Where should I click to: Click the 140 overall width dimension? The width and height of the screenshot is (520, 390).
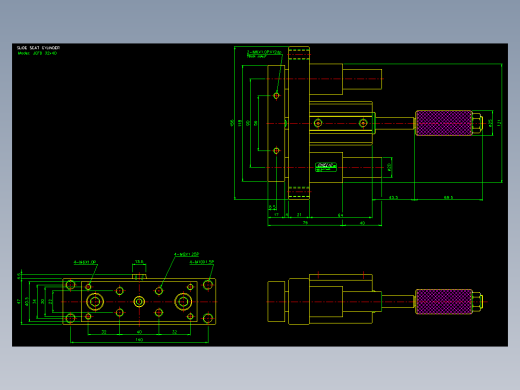tap(139, 340)
